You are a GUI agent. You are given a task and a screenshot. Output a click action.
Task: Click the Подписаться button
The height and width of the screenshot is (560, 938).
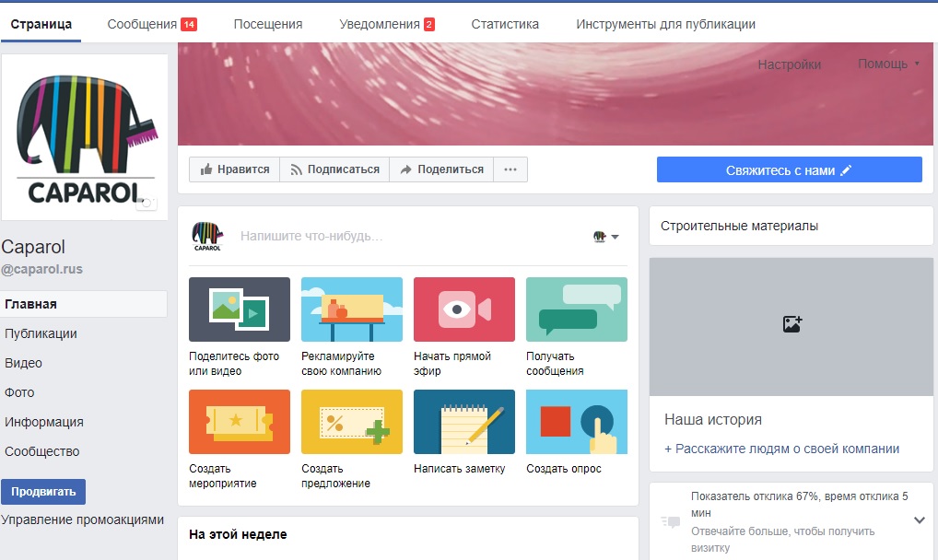(334, 169)
